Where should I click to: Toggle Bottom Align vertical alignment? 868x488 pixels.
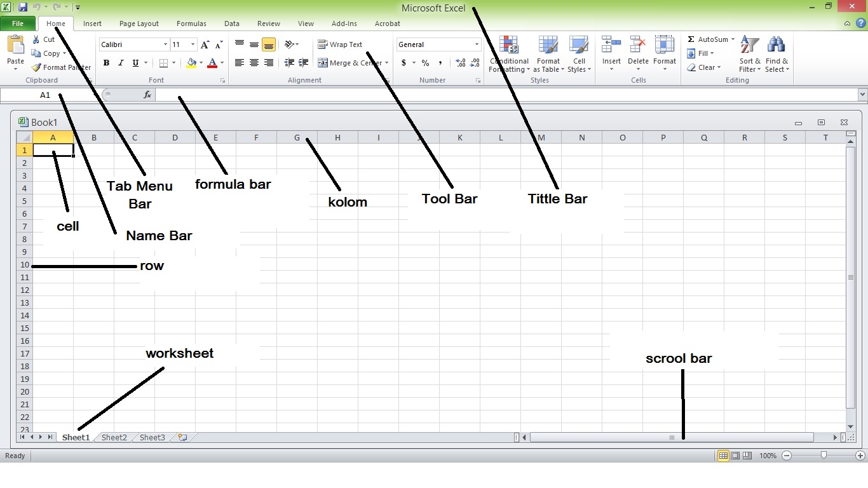tap(268, 44)
